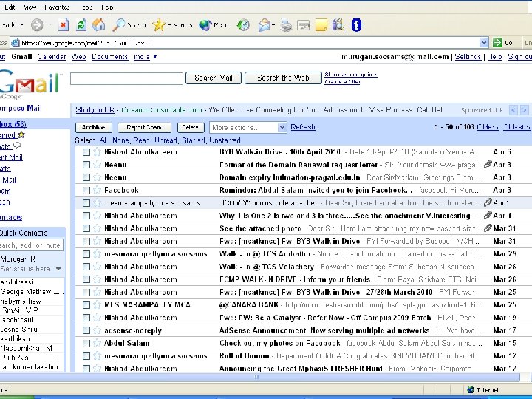532x399 pixels.
Task: Open the Documents link
Action: [109, 57]
